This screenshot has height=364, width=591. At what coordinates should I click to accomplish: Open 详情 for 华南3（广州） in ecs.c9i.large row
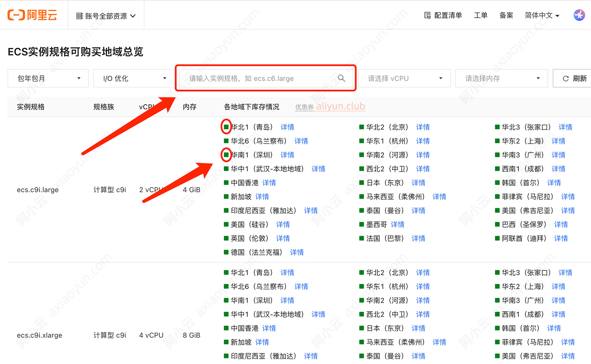click(558, 155)
